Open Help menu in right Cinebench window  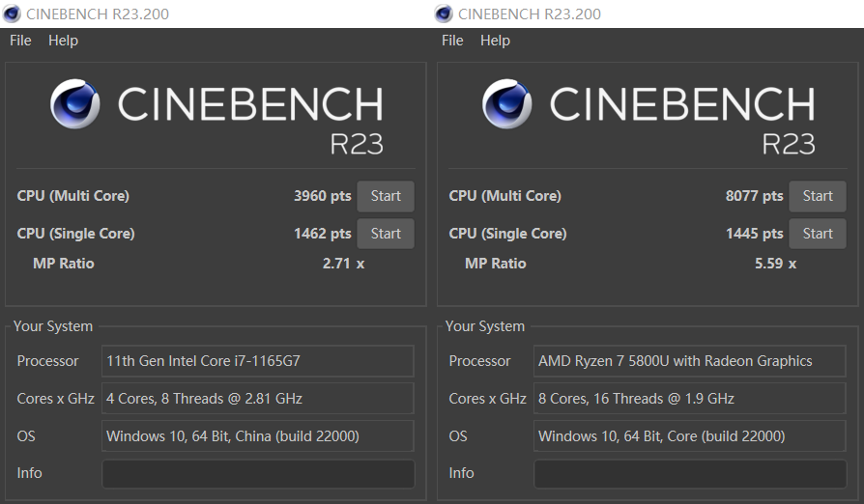pyautogui.click(x=495, y=41)
